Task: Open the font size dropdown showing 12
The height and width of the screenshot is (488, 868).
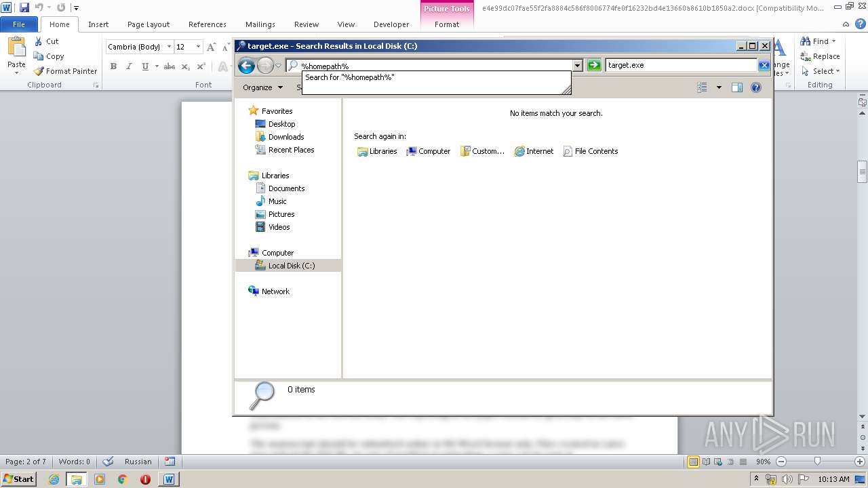Action: (198, 47)
